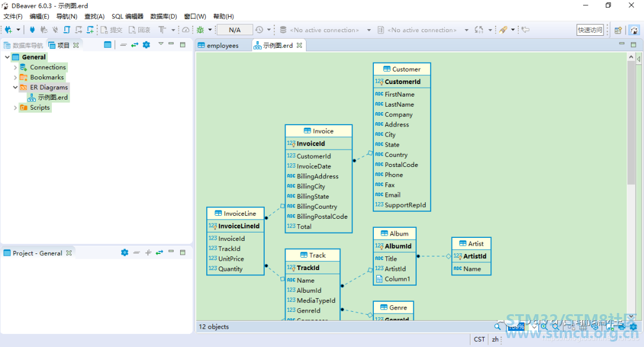Click the open perspective icon

[x=618, y=30]
